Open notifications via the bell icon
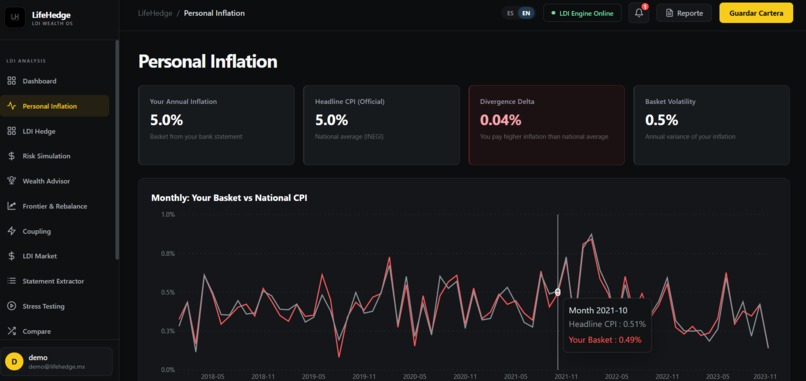806x381 pixels. 638,13
